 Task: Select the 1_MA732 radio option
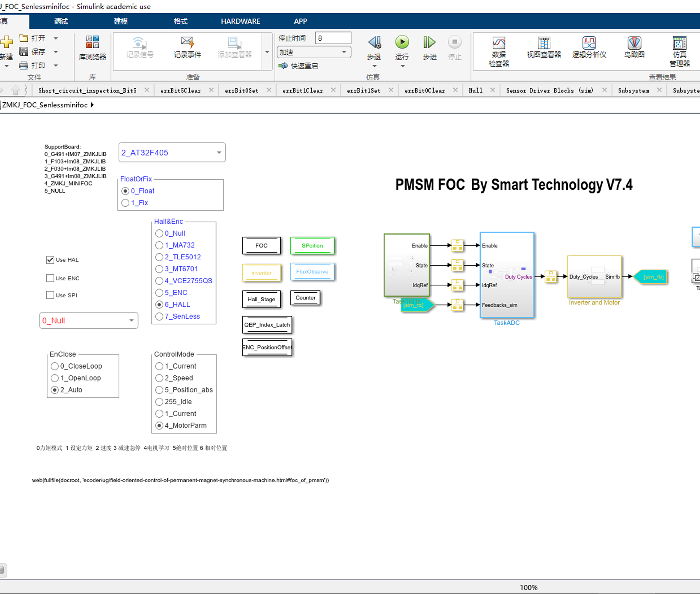tap(159, 245)
